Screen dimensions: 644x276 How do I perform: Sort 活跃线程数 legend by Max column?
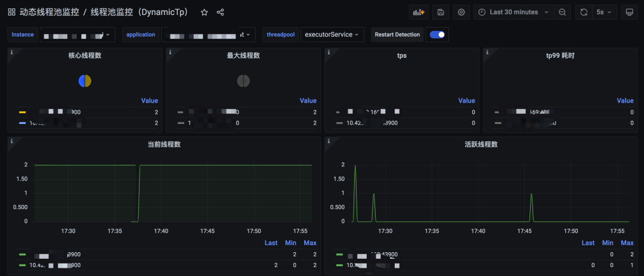(627, 243)
